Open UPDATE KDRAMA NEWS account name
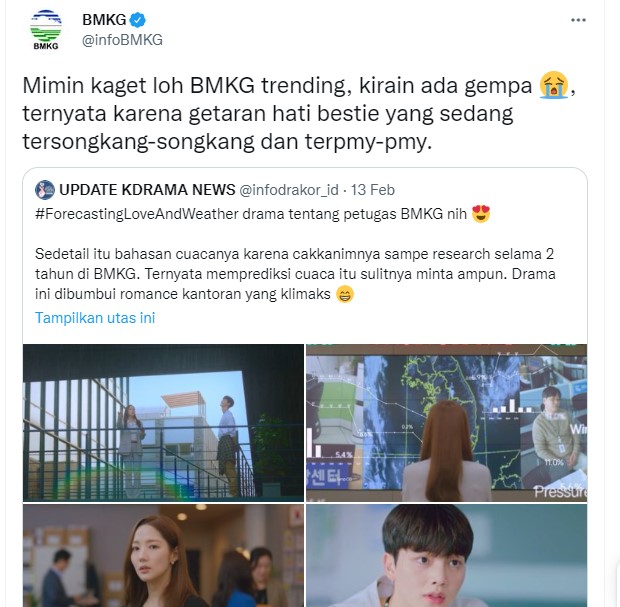The height and width of the screenshot is (607, 620). coord(147,190)
